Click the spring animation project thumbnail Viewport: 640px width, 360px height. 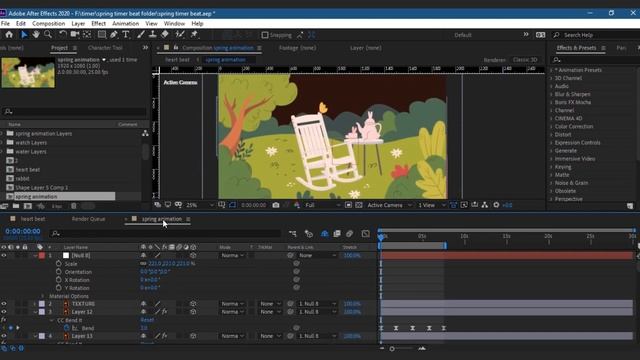(x=28, y=72)
